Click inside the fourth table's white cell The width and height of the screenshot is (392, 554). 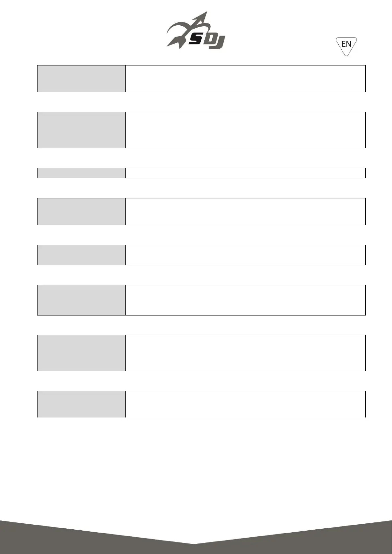pyautogui.click(x=245, y=212)
